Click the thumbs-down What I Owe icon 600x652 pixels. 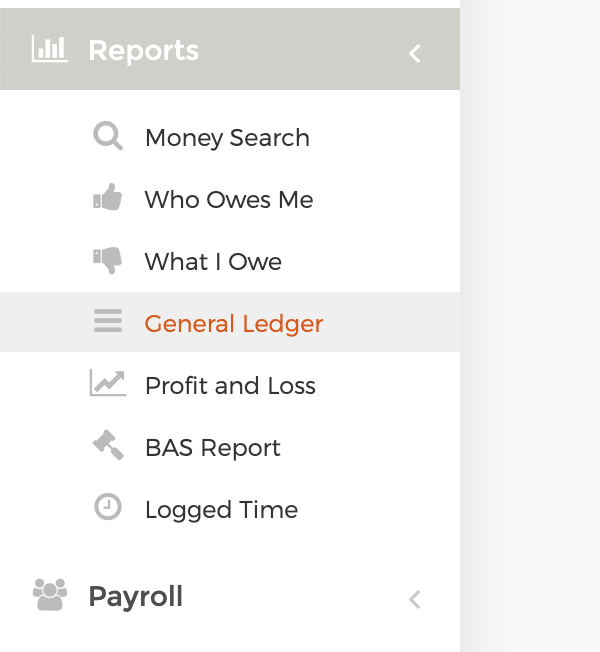click(x=107, y=260)
